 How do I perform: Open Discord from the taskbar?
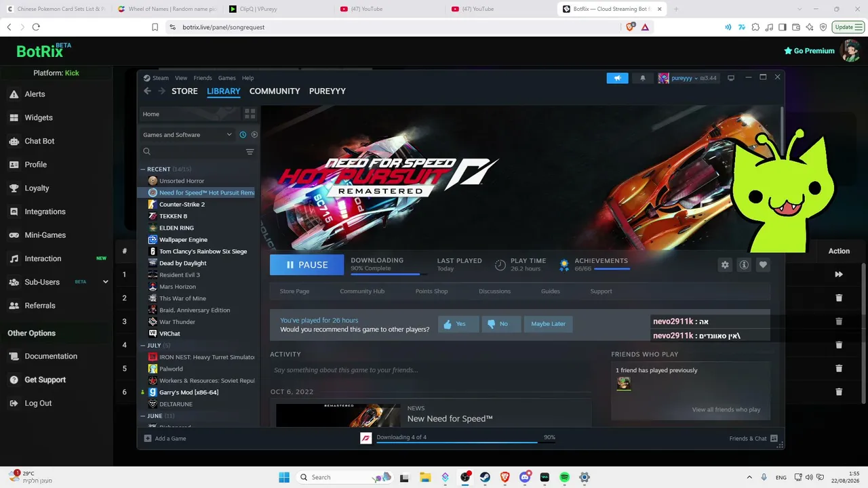[525, 477]
